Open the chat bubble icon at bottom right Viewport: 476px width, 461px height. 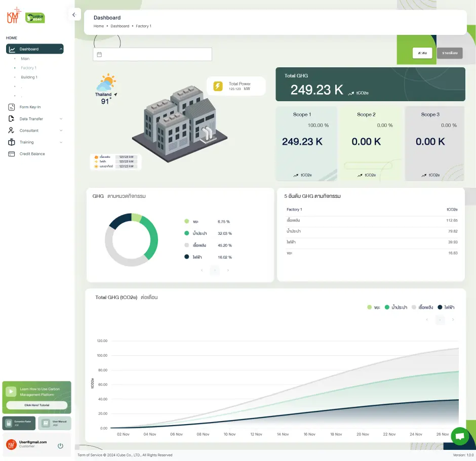click(x=460, y=436)
